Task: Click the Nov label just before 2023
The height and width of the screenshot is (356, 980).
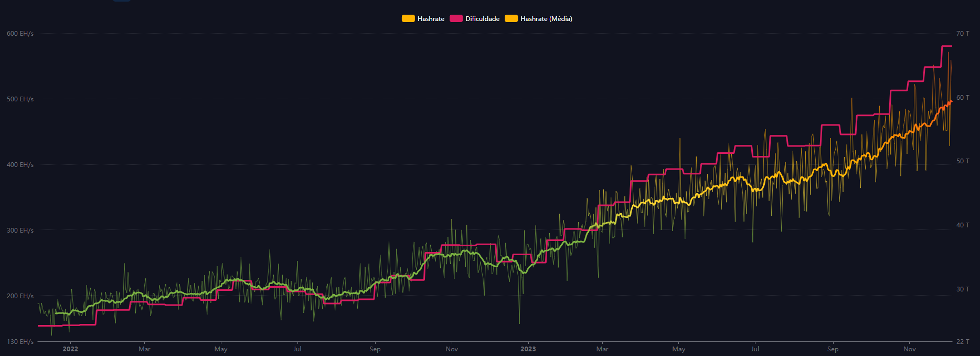Action: pos(452,349)
